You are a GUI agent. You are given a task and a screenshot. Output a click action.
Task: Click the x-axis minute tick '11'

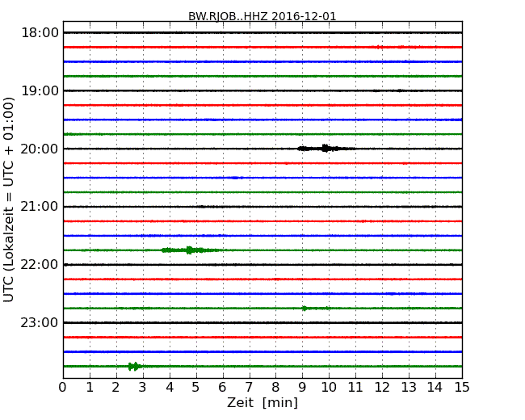coord(355,388)
